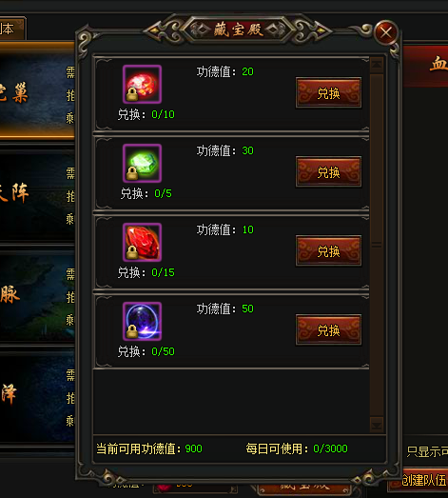Screen dimensions: 448x498
Task: Select the green gem item icon
Action: point(142,163)
